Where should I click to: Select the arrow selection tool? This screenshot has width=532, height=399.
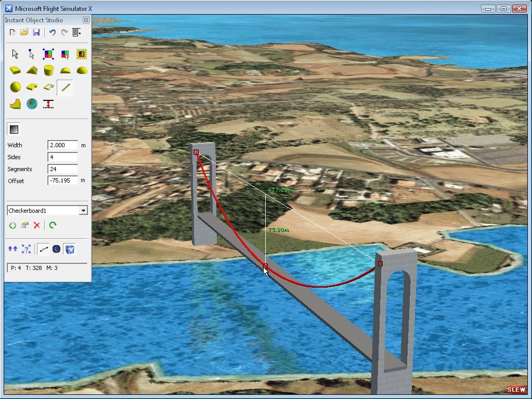15,54
